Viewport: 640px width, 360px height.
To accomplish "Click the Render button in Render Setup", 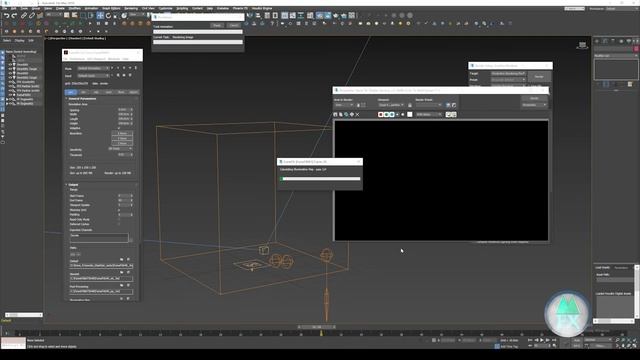I will tap(539, 77).
